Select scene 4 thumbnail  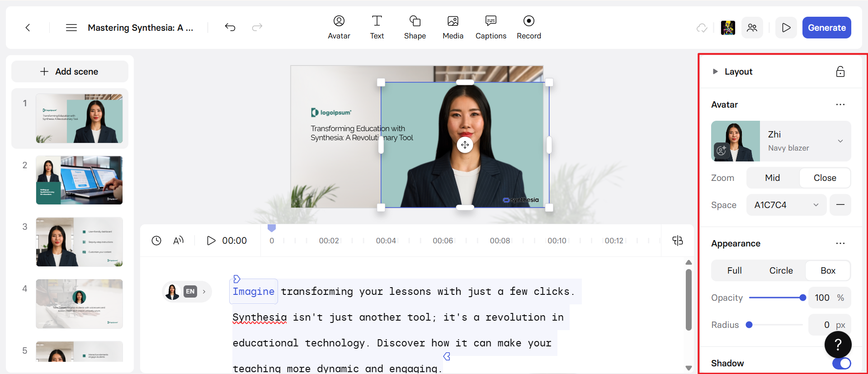(x=79, y=304)
